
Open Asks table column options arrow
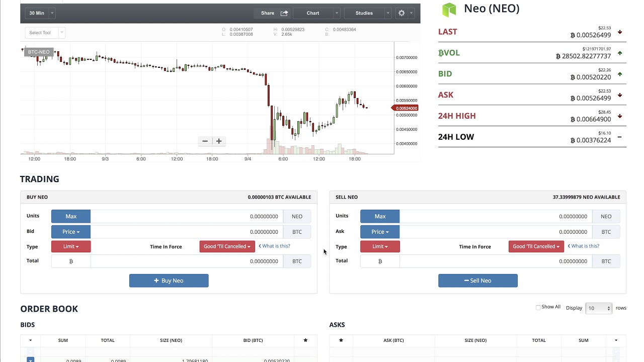616,340
